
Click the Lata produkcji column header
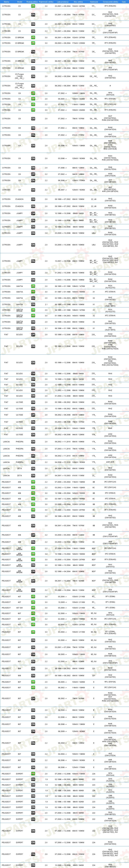[x=63, y=2]
